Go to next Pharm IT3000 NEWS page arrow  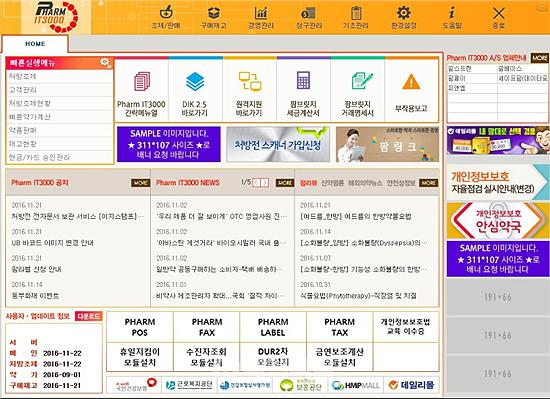click(266, 183)
